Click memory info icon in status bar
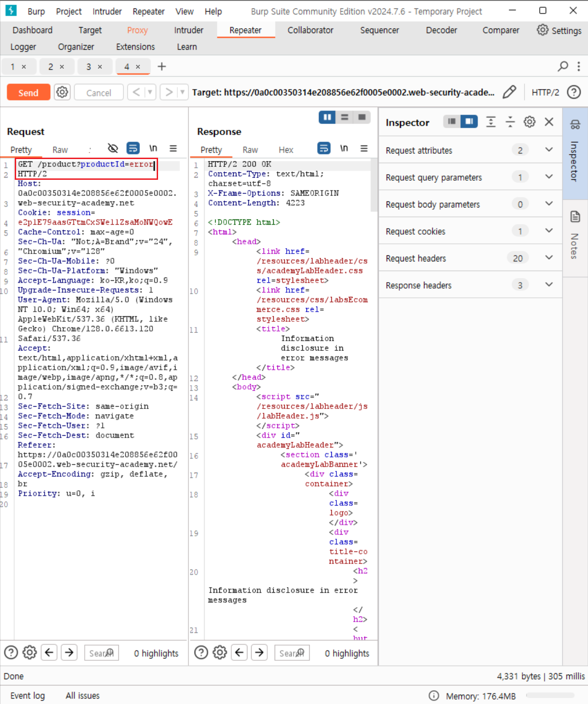The width and height of the screenshot is (588, 704). click(434, 696)
